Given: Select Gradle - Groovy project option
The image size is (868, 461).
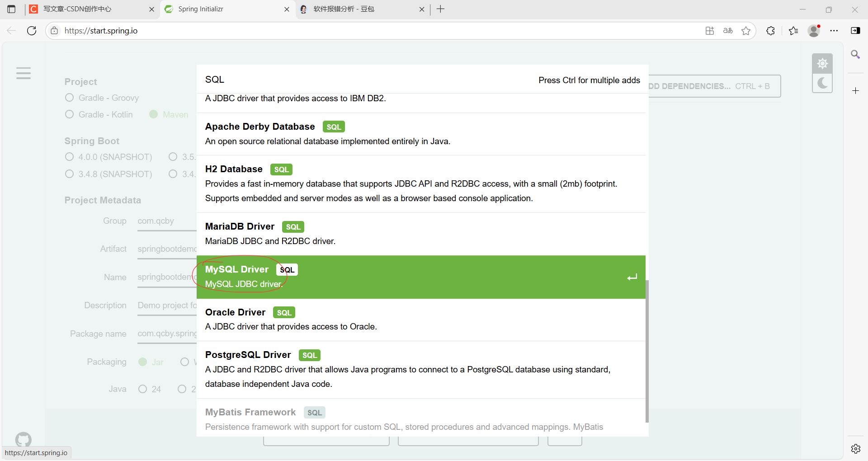Looking at the screenshot, I should click(102, 98).
